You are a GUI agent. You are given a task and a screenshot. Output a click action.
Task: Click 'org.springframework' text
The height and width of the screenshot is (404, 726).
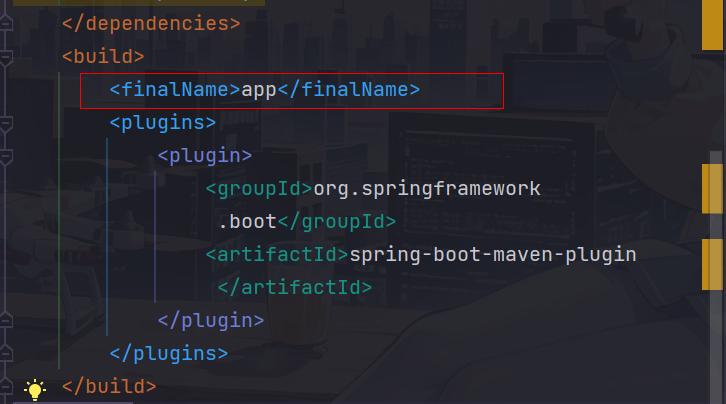[427, 189]
